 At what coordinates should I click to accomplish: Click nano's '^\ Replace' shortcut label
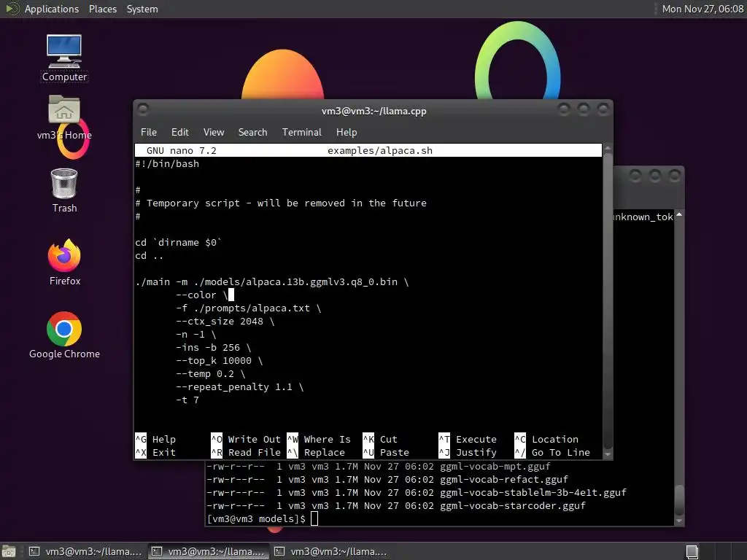point(316,452)
